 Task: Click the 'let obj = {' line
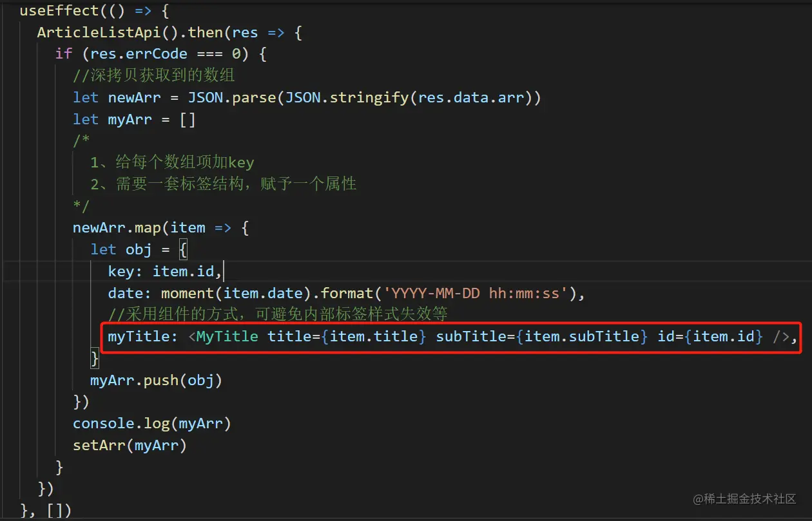pos(139,250)
